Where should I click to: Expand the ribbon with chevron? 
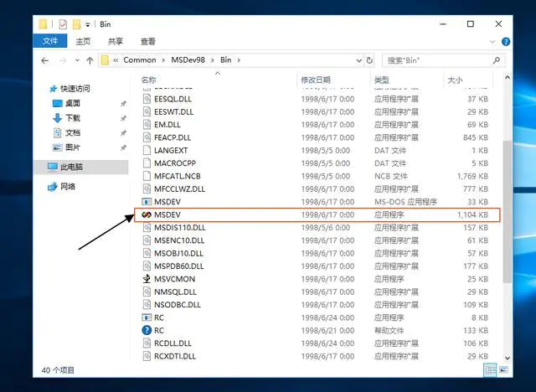pyautogui.click(x=492, y=42)
